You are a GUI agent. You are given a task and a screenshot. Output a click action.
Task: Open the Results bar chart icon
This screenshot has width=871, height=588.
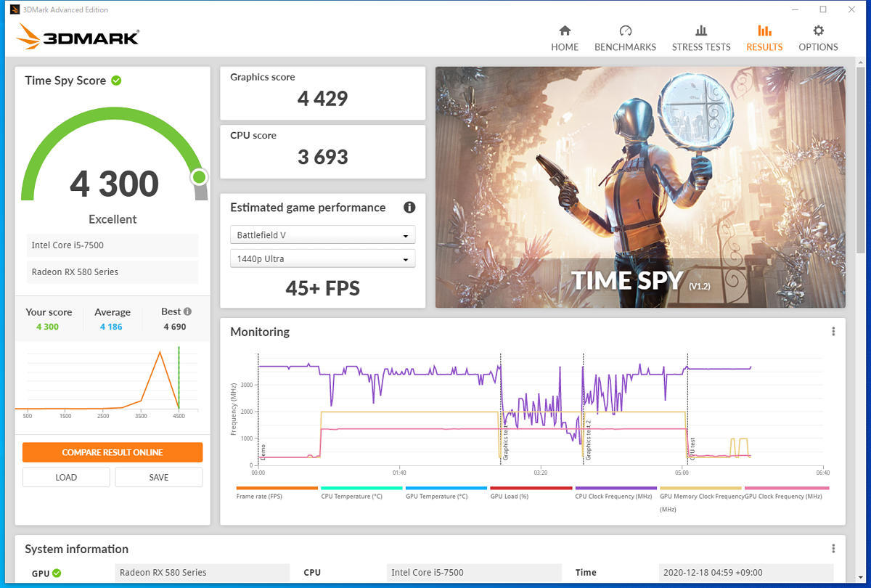point(764,30)
